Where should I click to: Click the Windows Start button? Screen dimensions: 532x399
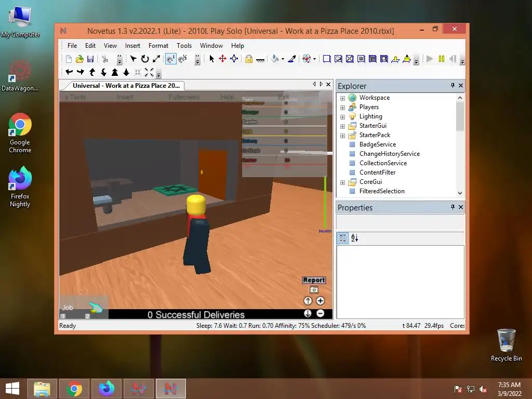click(x=12, y=389)
